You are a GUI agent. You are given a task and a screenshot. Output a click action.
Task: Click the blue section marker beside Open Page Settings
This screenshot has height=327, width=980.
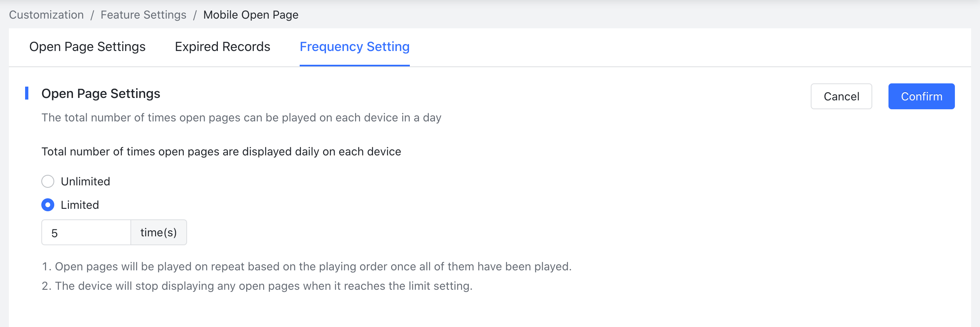click(27, 93)
